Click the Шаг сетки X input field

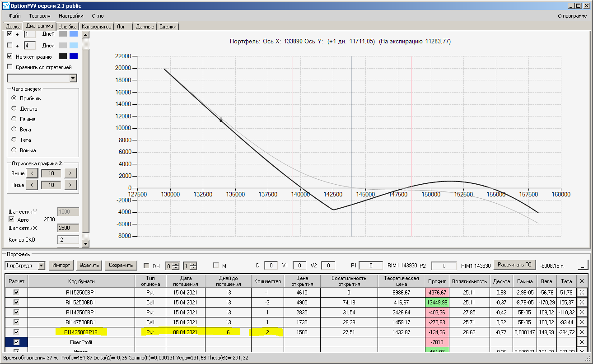pyautogui.click(x=68, y=228)
